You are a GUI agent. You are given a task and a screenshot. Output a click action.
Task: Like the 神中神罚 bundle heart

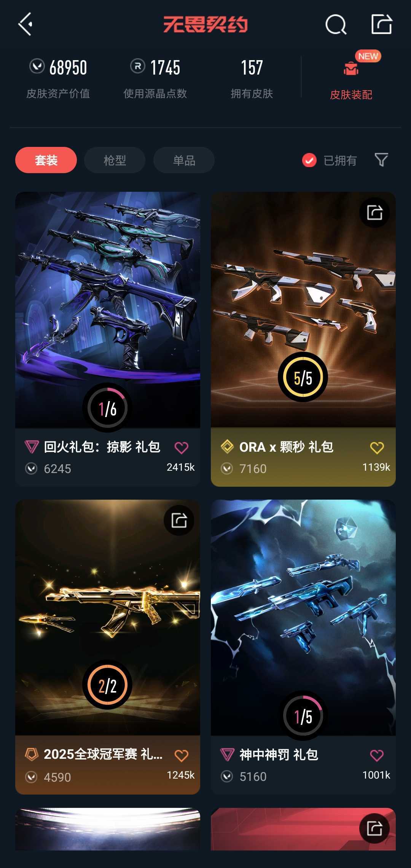[x=377, y=755]
